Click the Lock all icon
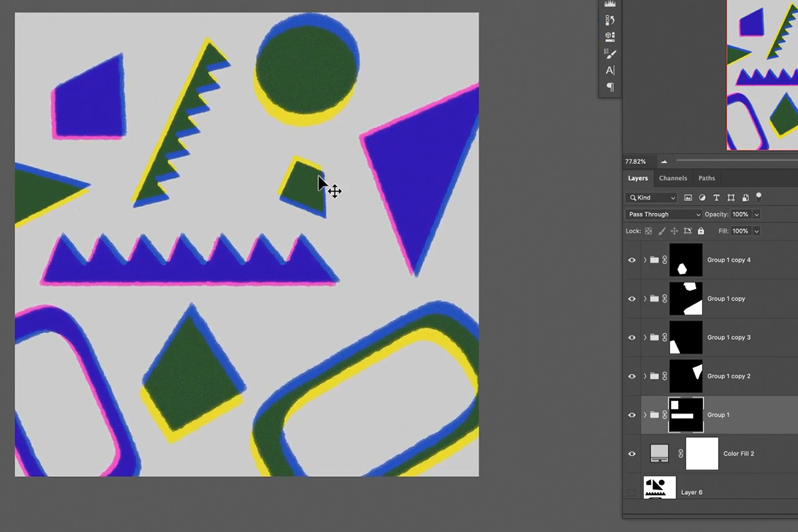Viewport: 798px width, 532px height. tap(701, 231)
